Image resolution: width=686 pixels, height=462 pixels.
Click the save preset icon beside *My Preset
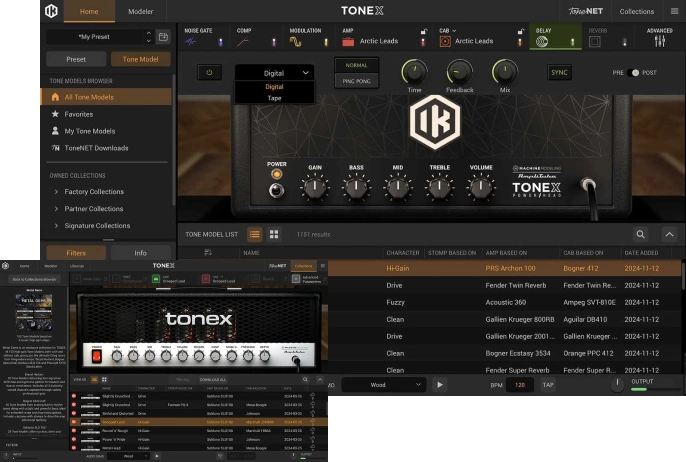click(163, 37)
